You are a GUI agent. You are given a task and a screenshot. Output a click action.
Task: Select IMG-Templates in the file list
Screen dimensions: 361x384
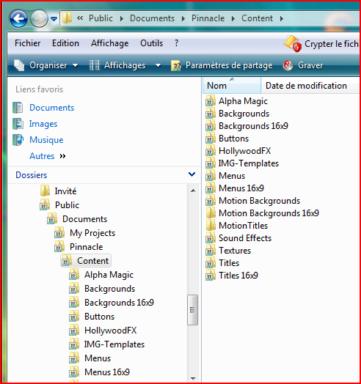[248, 163]
